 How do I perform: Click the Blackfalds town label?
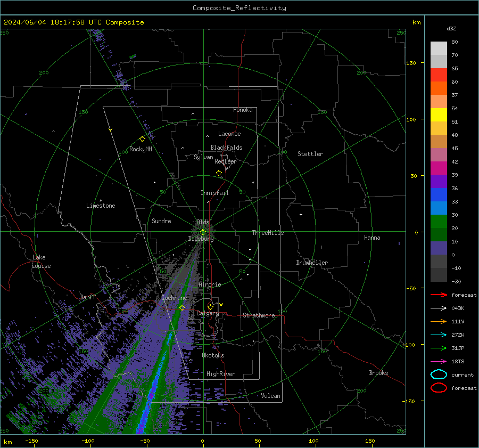[x=226, y=148]
